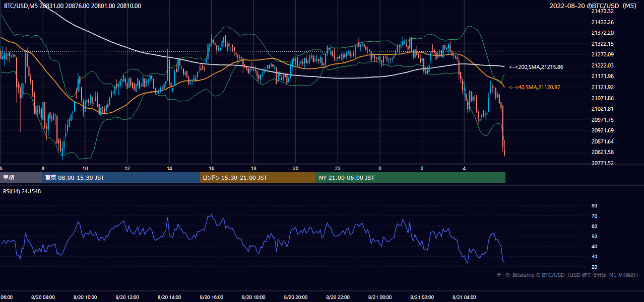Screen dimensions: 644x302
Task: Click the Bitstamp data source credit text
Action: tap(567, 275)
